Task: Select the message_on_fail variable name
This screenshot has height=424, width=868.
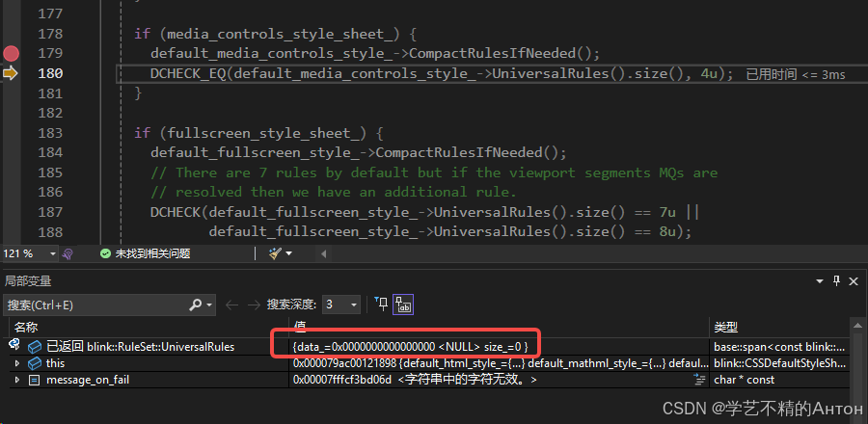Action: click(x=88, y=380)
